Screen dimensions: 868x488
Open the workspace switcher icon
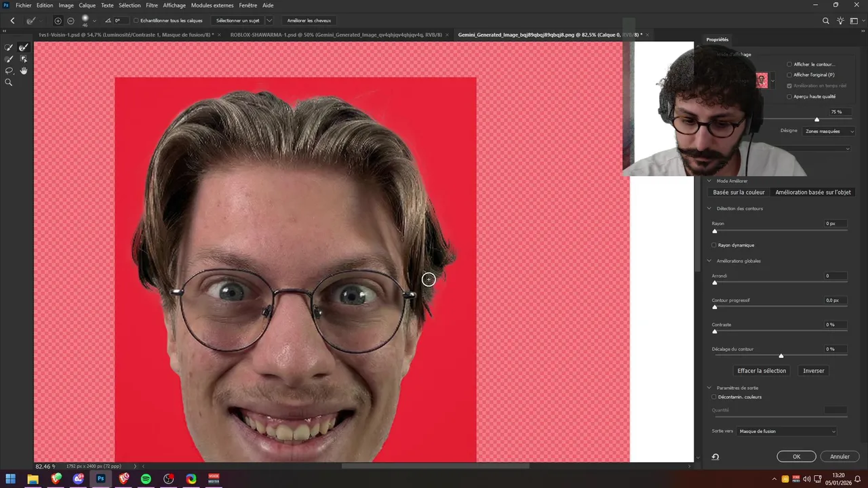(x=854, y=21)
